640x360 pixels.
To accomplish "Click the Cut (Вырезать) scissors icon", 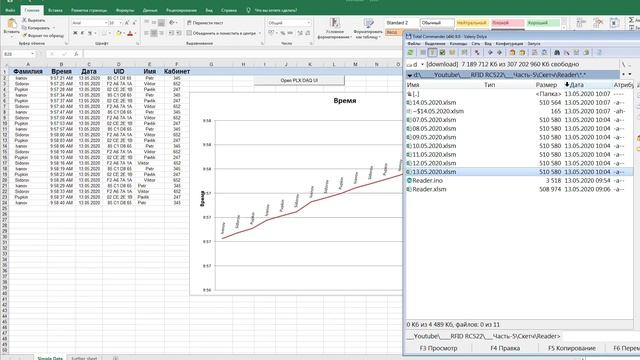I will [24, 20].
